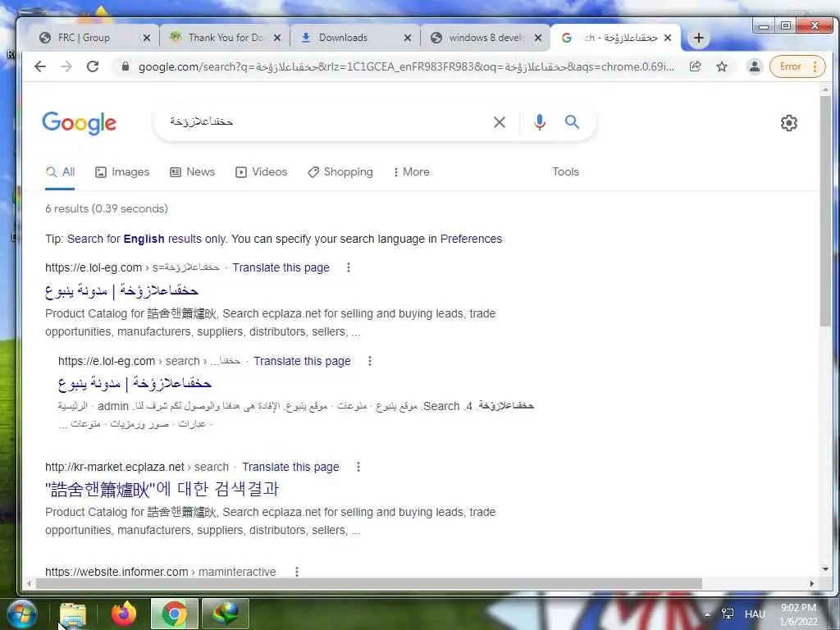Open the search Tools options

point(566,172)
